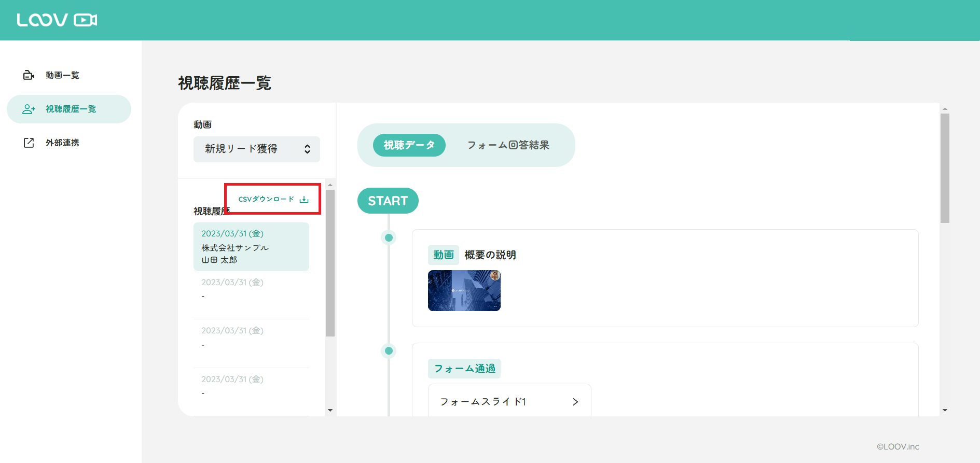This screenshot has height=463, width=980.
Task: Click main panel scrollbar up arrow
Action: [945, 109]
